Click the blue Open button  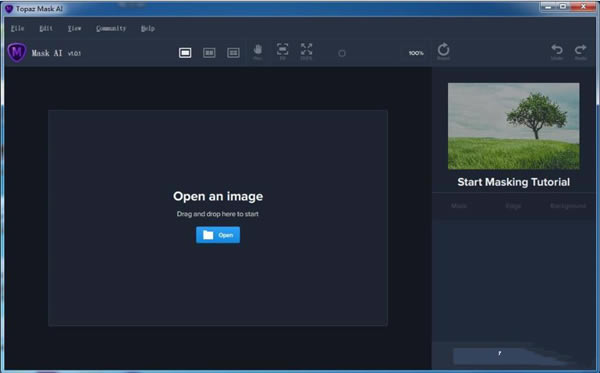coord(218,235)
